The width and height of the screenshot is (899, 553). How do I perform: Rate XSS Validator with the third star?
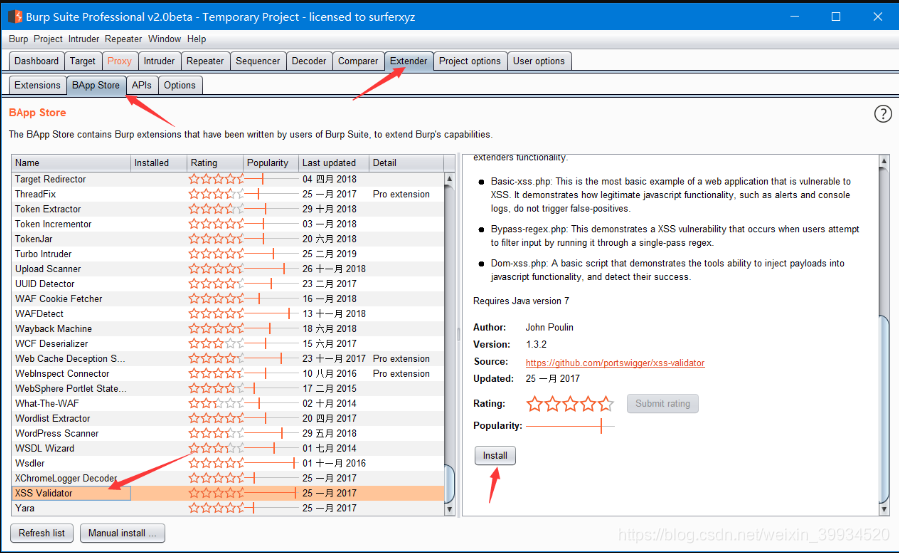[570, 404]
